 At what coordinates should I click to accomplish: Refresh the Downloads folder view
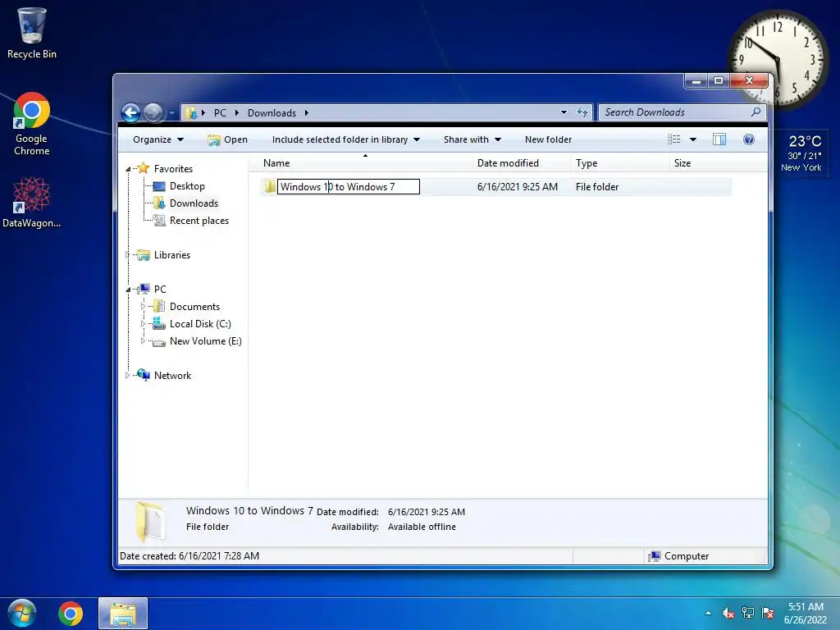582,112
